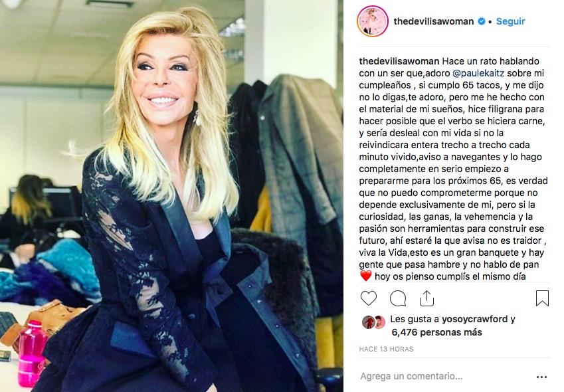Viewport: 564px width, 392px height.
Task: Like the post with the heart icon
Action: [368, 298]
